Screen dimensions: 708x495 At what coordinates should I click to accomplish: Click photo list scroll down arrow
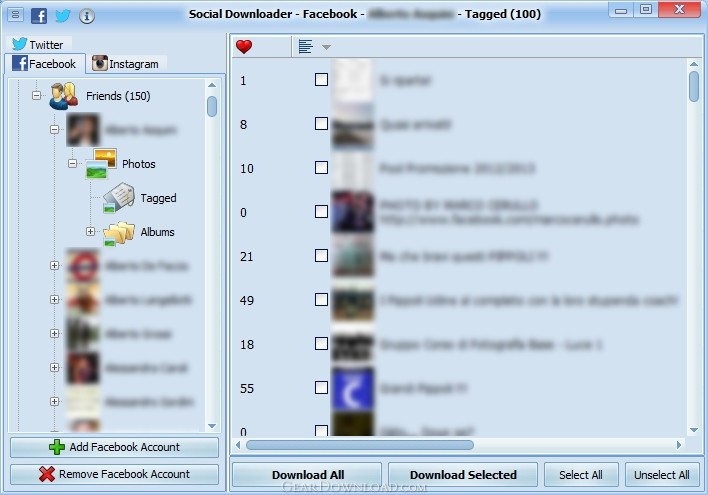(x=694, y=430)
